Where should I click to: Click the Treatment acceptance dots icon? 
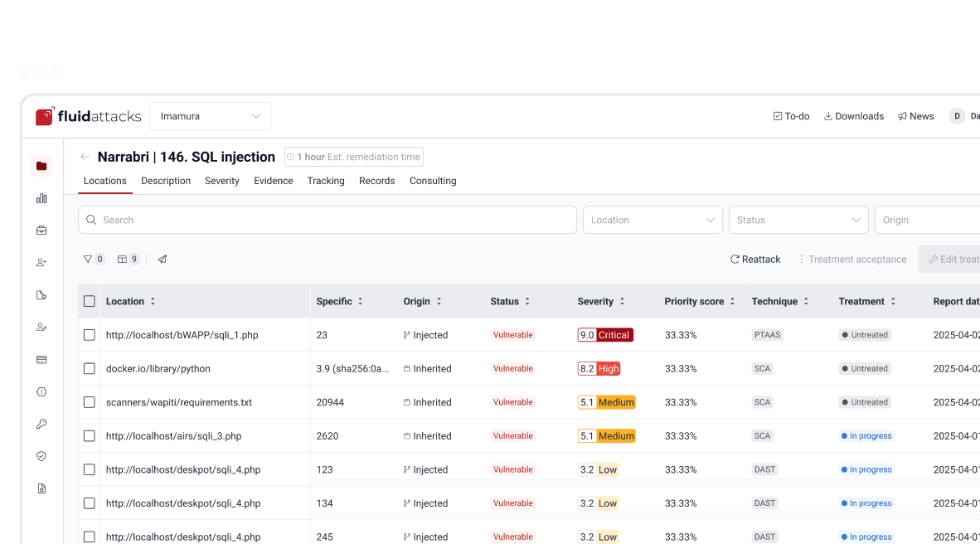point(801,259)
